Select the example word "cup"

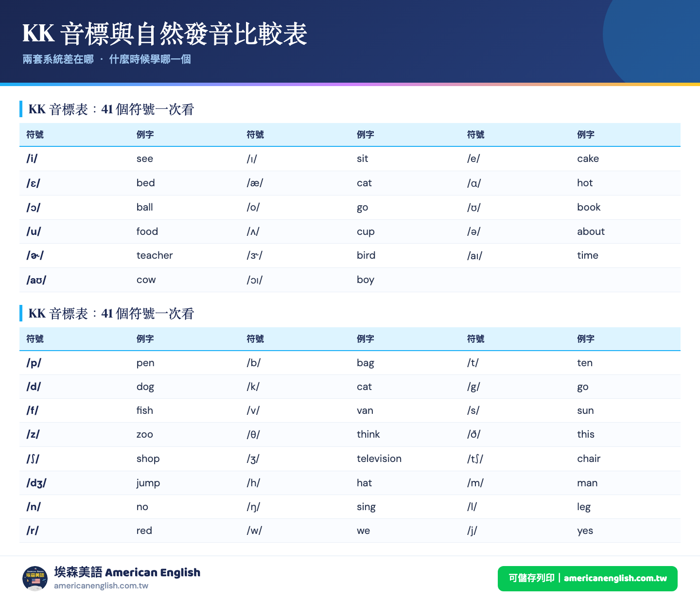point(366,232)
